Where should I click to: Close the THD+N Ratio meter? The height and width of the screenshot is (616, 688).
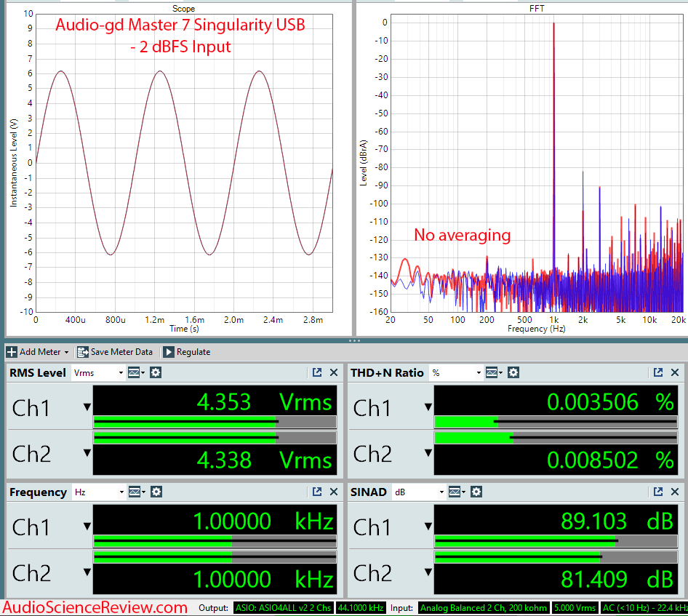[x=675, y=372]
